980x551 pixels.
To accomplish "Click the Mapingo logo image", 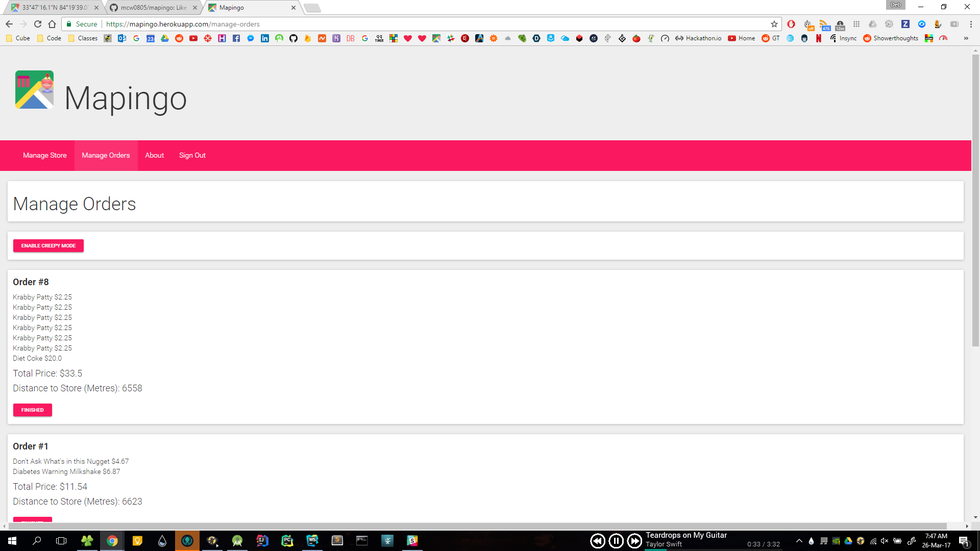I will (34, 90).
